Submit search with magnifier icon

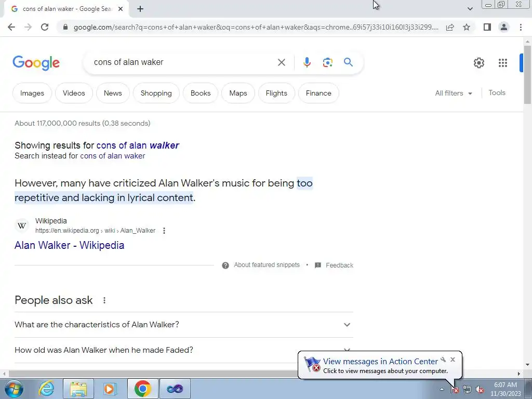(x=348, y=62)
